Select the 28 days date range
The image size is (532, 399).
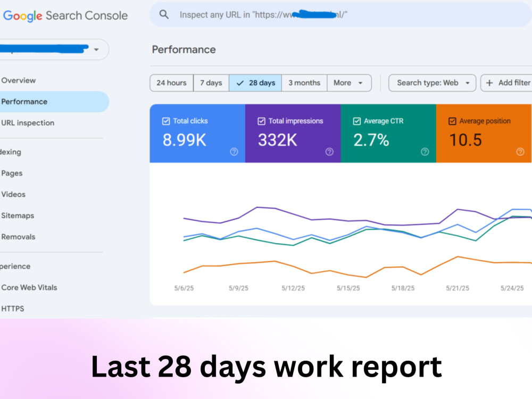point(255,83)
